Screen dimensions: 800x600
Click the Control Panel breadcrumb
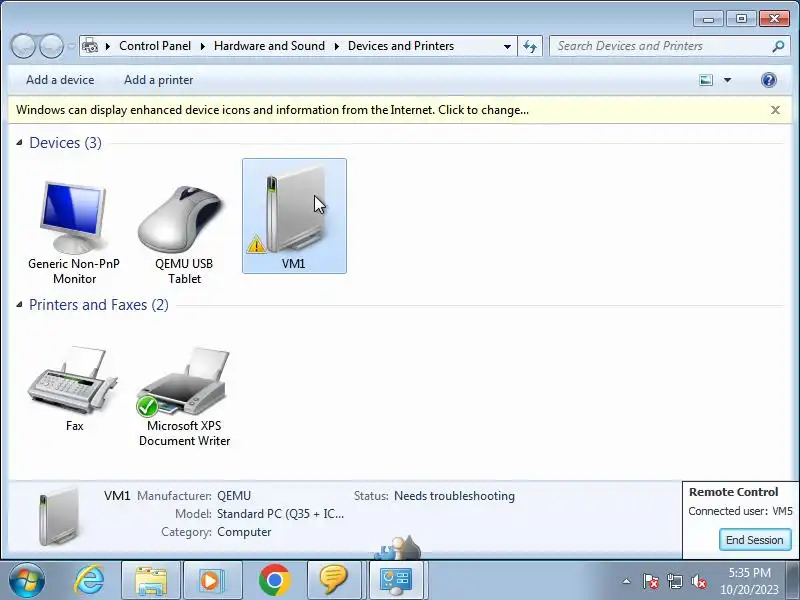pyautogui.click(x=155, y=46)
